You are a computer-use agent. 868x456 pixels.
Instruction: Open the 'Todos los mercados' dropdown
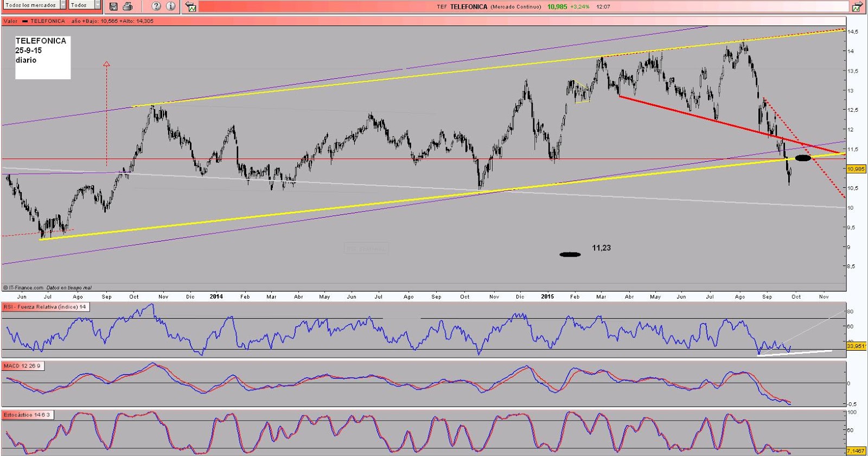tap(35, 5)
